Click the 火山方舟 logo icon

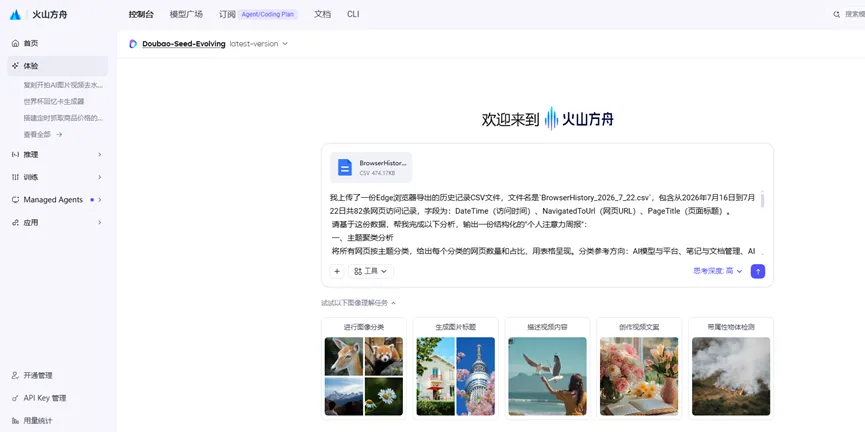click(x=15, y=15)
